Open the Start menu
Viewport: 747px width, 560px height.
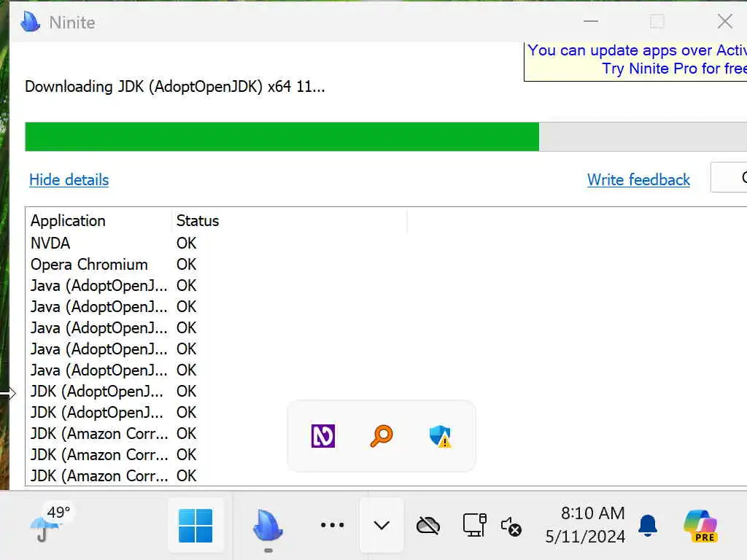196,525
